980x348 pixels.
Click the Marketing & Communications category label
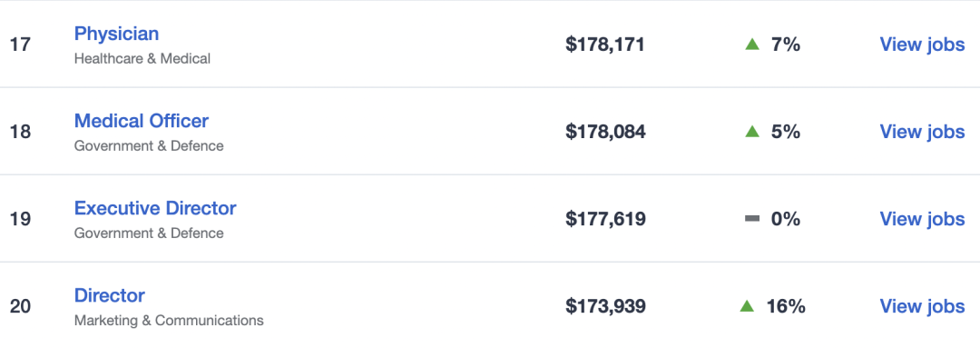pos(169,321)
